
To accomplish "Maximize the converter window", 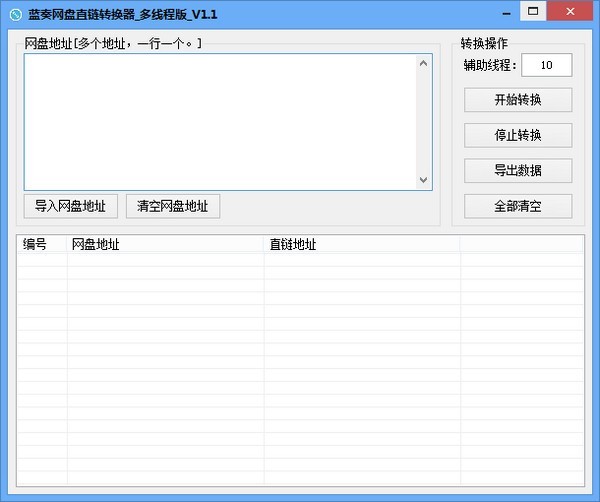I will (x=533, y=11).
